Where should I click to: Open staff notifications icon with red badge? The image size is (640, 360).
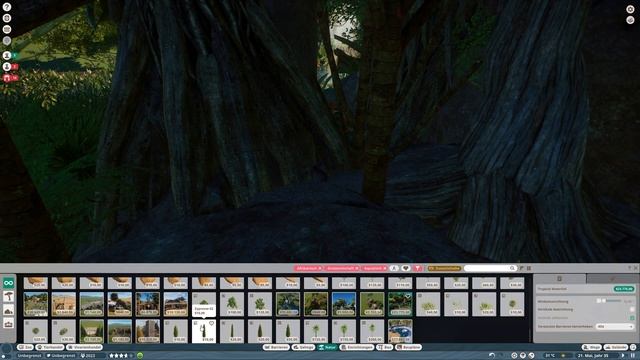pos(7,67)
